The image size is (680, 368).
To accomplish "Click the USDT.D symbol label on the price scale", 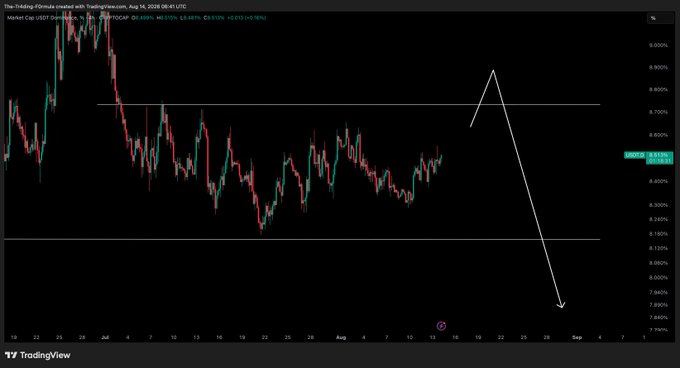I will pyautogui.click(x=634, y=155).
